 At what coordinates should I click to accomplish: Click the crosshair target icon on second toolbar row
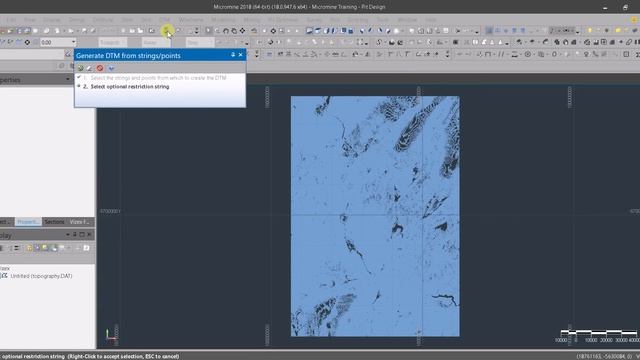click(x=27, y=42)
